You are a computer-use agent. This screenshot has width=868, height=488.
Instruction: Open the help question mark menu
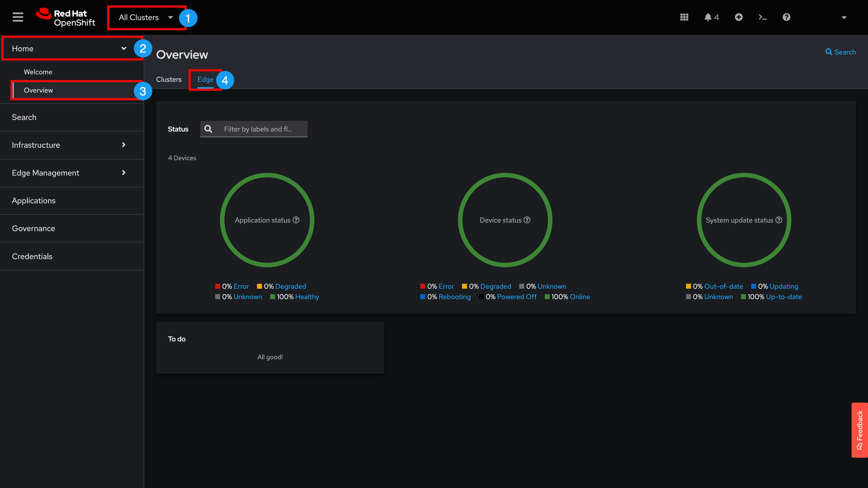click(x=786, y=17)
